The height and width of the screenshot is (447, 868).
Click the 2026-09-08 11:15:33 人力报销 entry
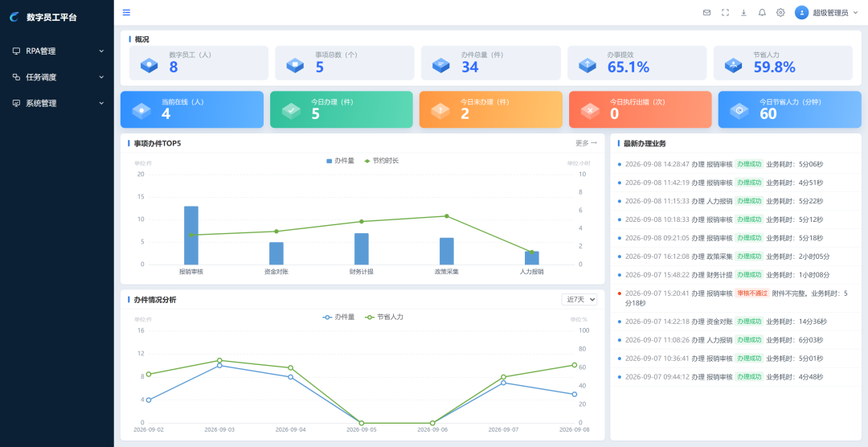coord(735,201)
